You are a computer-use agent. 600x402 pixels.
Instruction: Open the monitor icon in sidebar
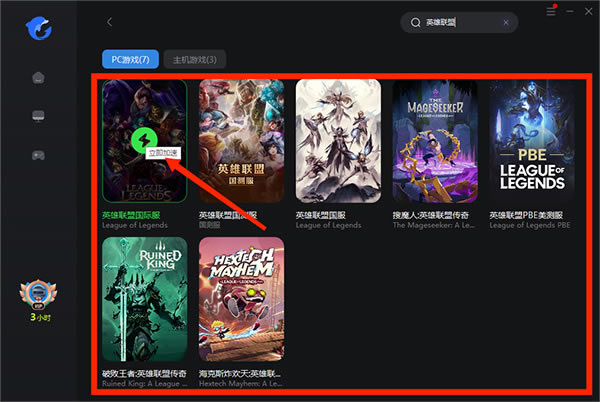[x=38, y=116]
